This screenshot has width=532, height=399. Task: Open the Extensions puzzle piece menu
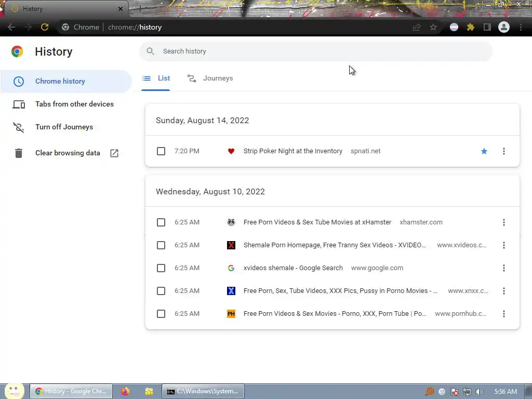pyautogui.click(x=471, y=27)
